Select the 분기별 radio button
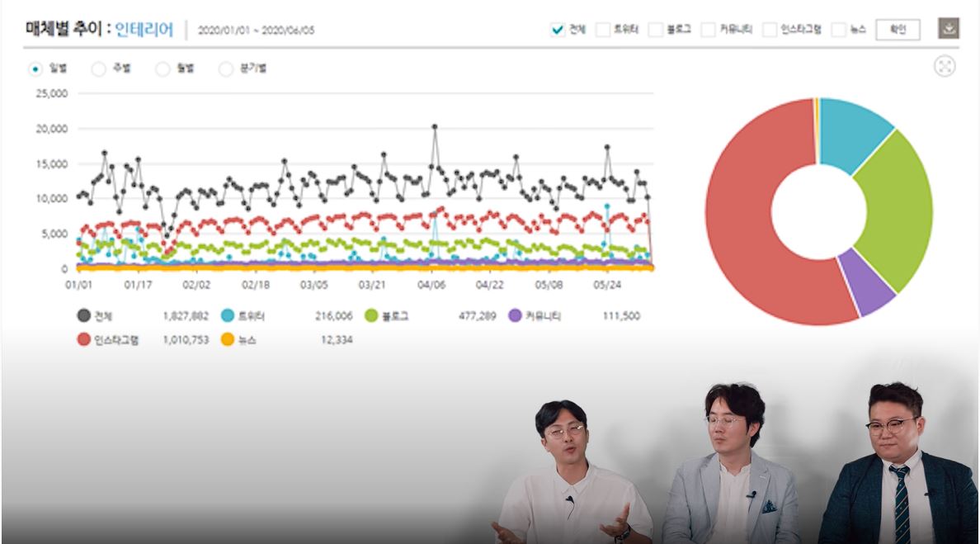 click(x=226, y=69)
